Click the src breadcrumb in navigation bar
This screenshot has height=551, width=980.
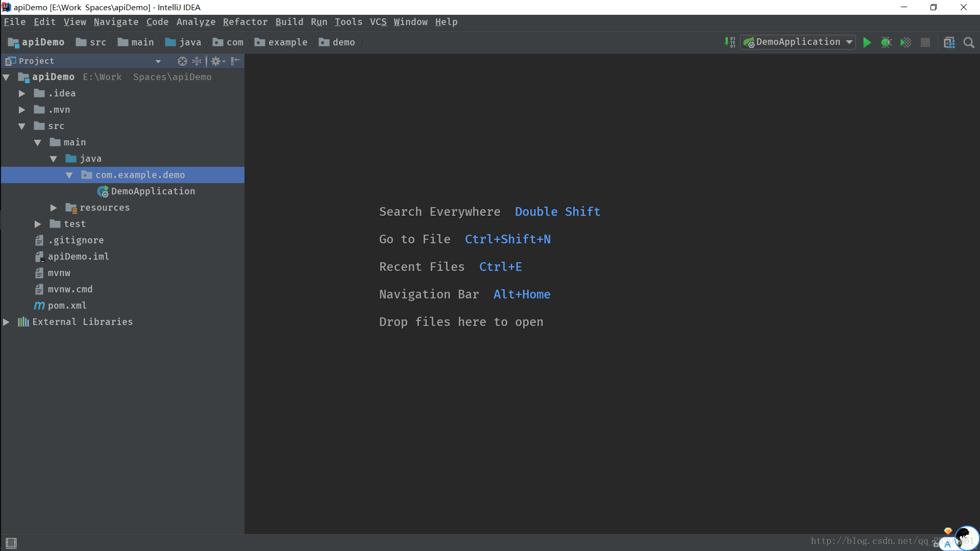pyautogui.click(x=91, y=42)
